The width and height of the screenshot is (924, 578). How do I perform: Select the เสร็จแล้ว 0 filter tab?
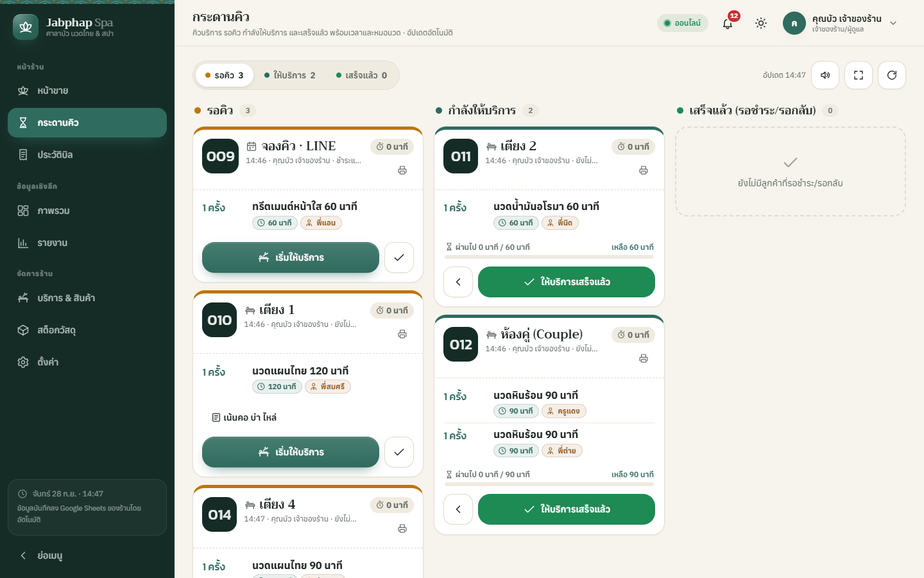pyautogui.click(x=361, y=75)
